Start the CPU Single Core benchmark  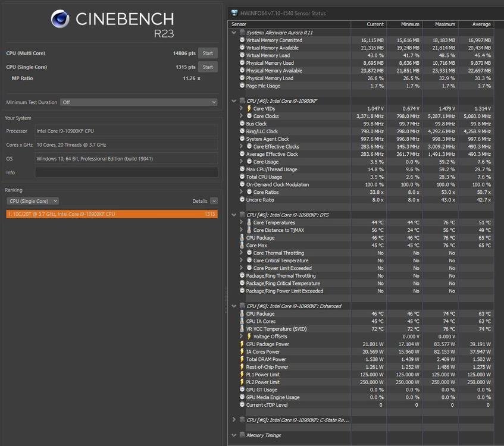(208, 67)
